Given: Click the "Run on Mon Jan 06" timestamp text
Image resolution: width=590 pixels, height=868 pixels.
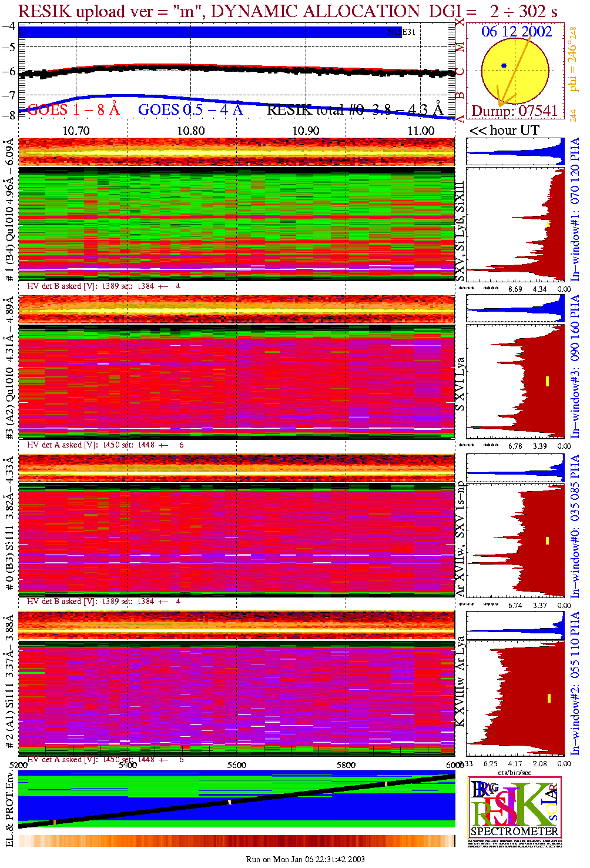Looking at the screenshot, I should click(x=305, y=859).
